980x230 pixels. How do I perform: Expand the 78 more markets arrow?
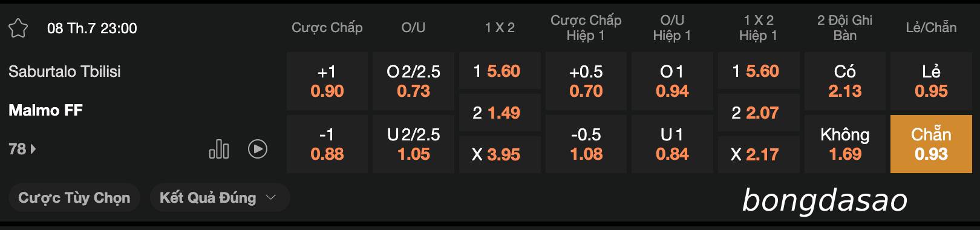coord(22,149)
